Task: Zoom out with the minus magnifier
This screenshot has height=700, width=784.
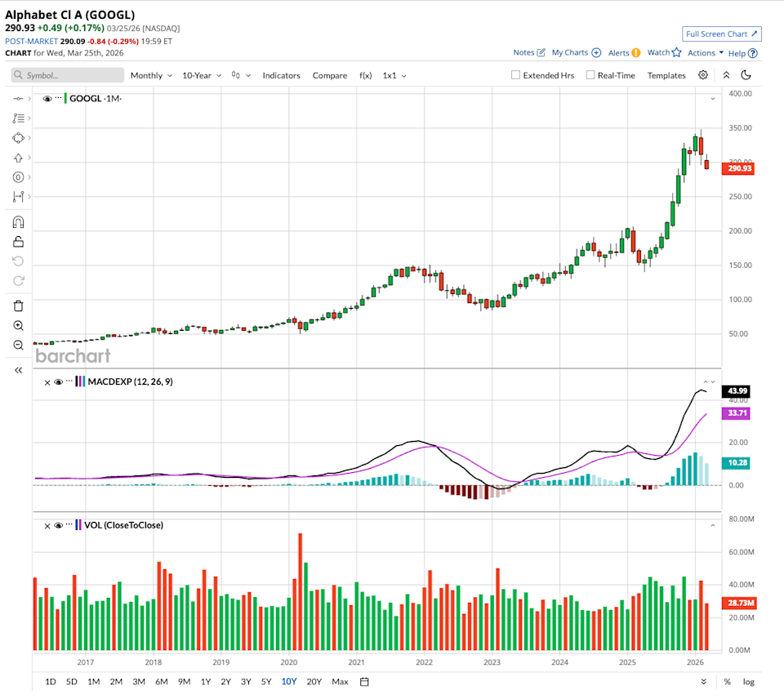Action: coord(18,345)
